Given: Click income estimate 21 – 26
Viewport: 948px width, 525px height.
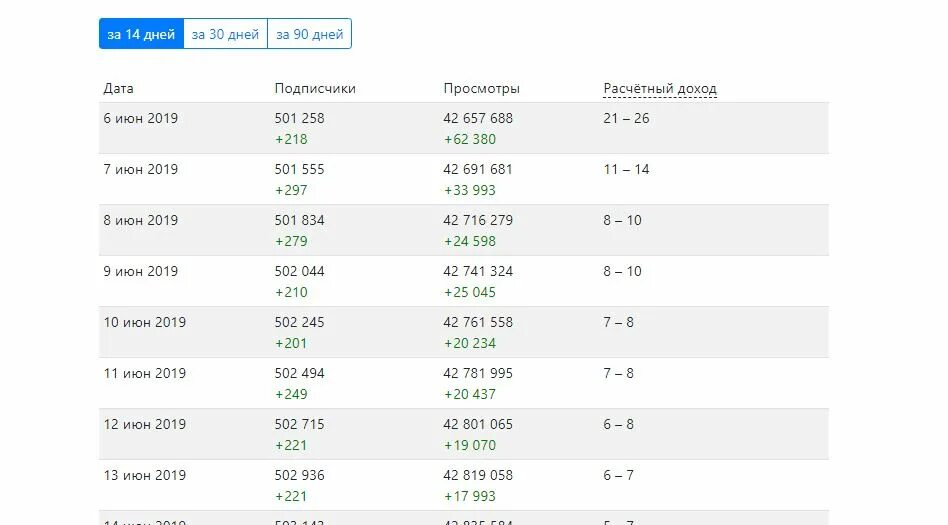Looking at the screenshot, I should 626,119.
